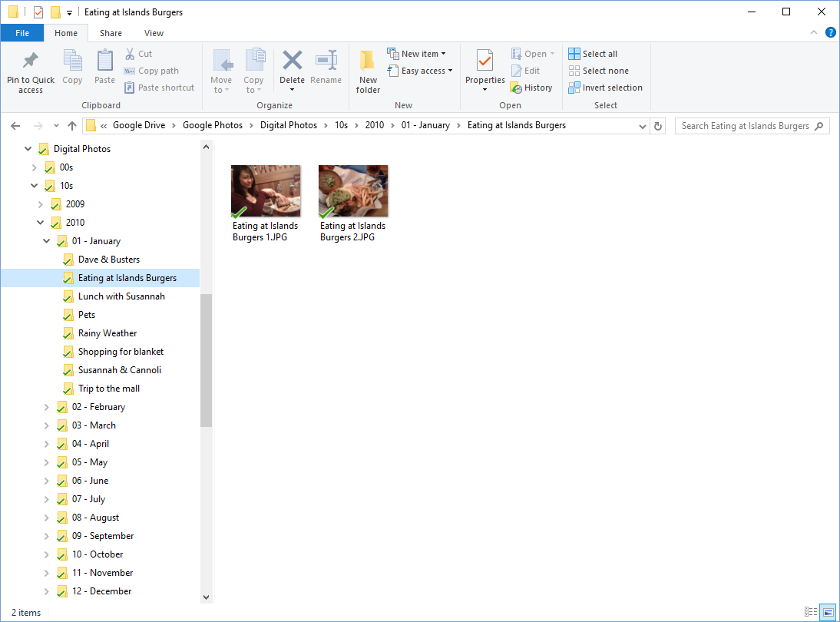Open the Help question mark

(x=830, y=33)
